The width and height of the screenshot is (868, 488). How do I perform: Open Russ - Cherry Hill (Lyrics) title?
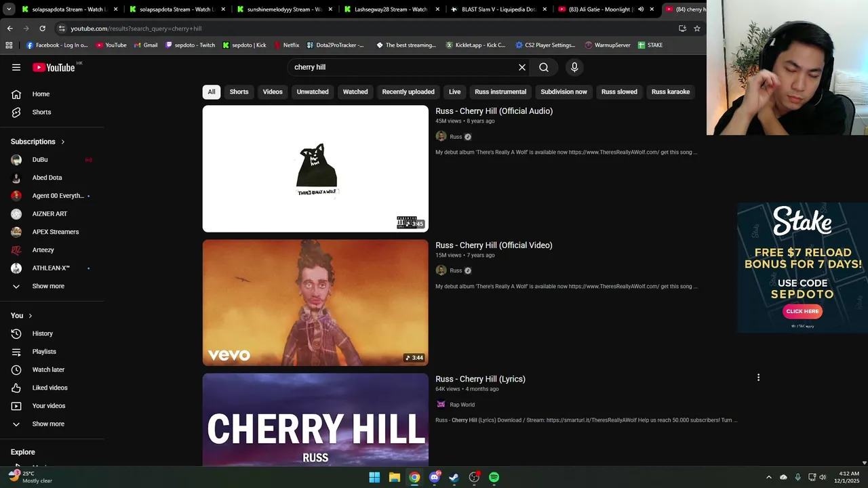[480, 379]
